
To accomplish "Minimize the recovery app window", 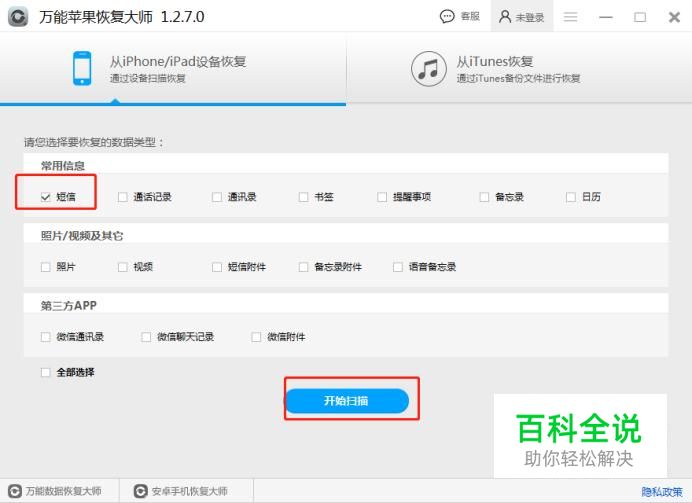I will 606,17.
